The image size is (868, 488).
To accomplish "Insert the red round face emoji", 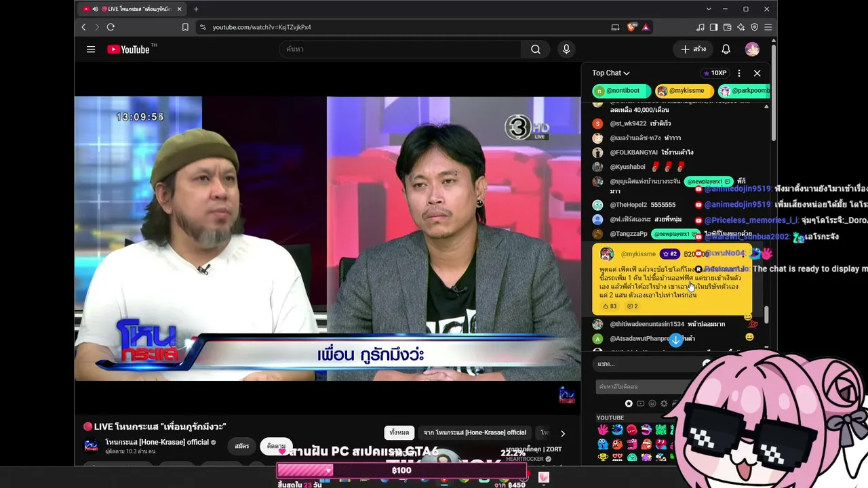I will (x=631, y=430).
